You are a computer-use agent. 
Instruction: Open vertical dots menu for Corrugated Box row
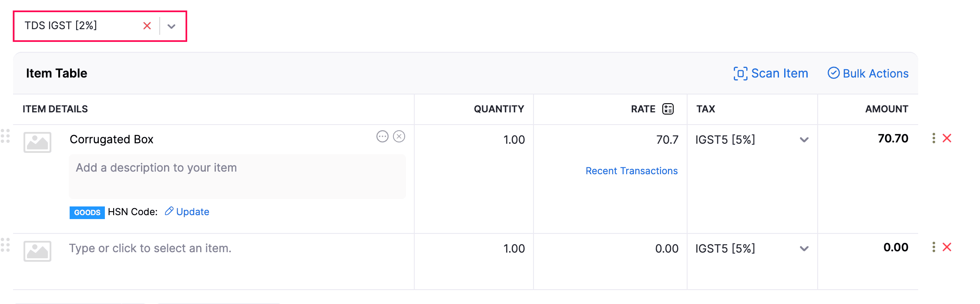coord(933,138)
